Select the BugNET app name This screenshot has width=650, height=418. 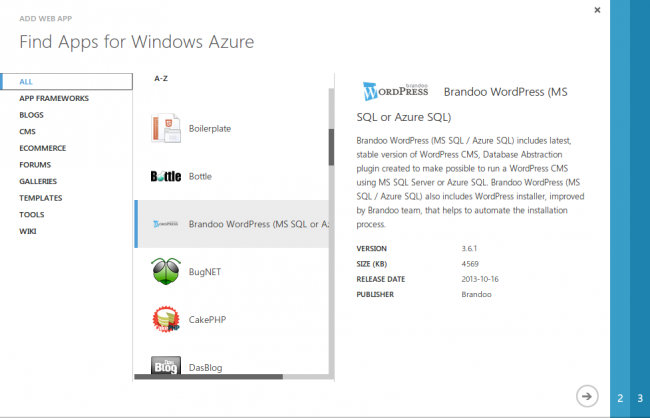[205, 272]
